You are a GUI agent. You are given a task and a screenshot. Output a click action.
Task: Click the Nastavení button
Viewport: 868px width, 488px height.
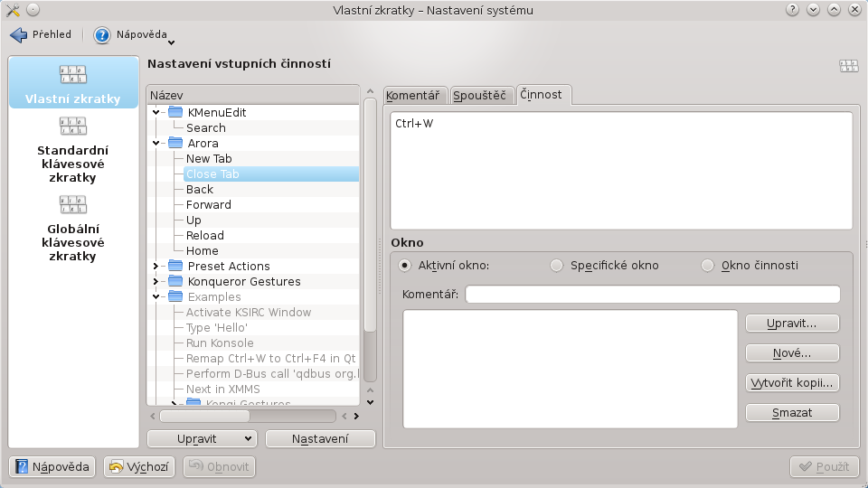[x=320, y=438]
